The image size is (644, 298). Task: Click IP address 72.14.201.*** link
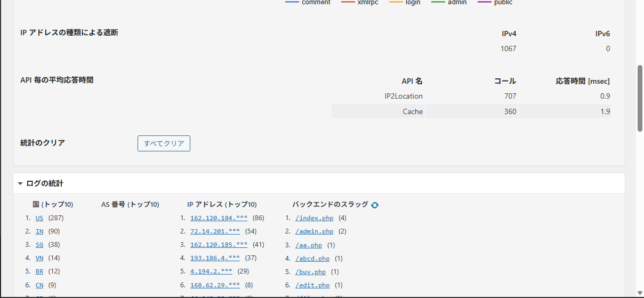click(x=215, y=231)
